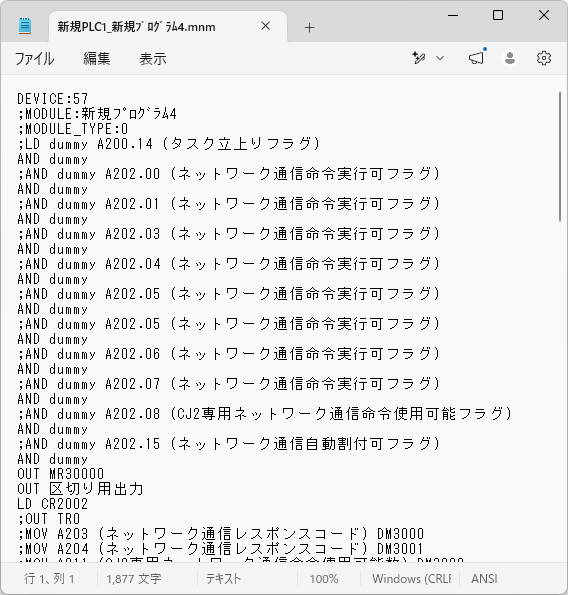Click the A202.15 ネットワーク通信自動割付可フラグ line

(x=229, y=444)
